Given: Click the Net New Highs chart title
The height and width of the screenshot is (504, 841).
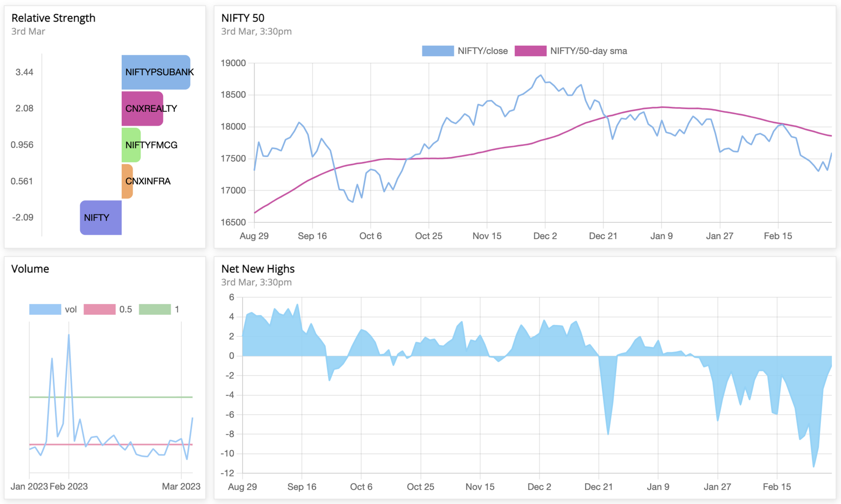Looking at the screenshot, I should [258, 269].
